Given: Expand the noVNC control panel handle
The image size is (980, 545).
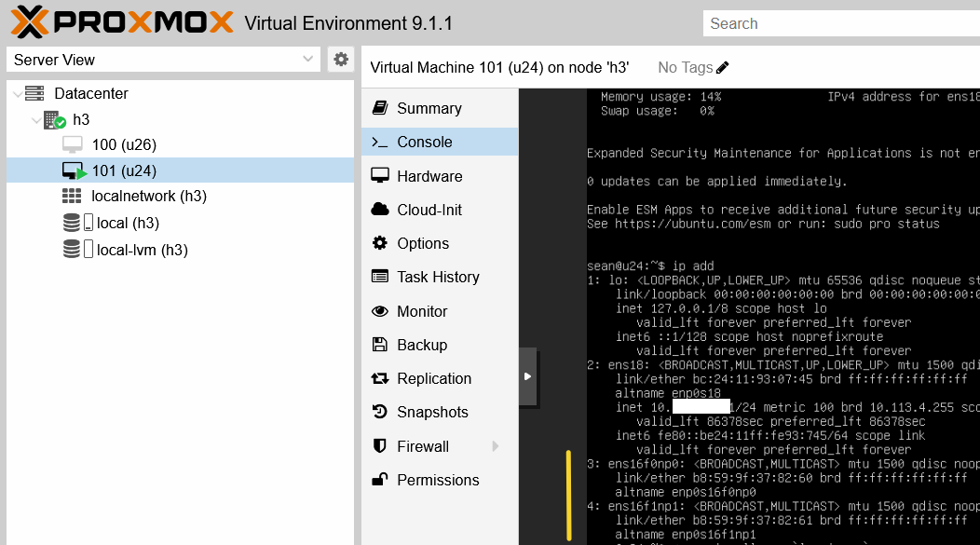Looking at the screenshot, I should (x=527, y=376).
